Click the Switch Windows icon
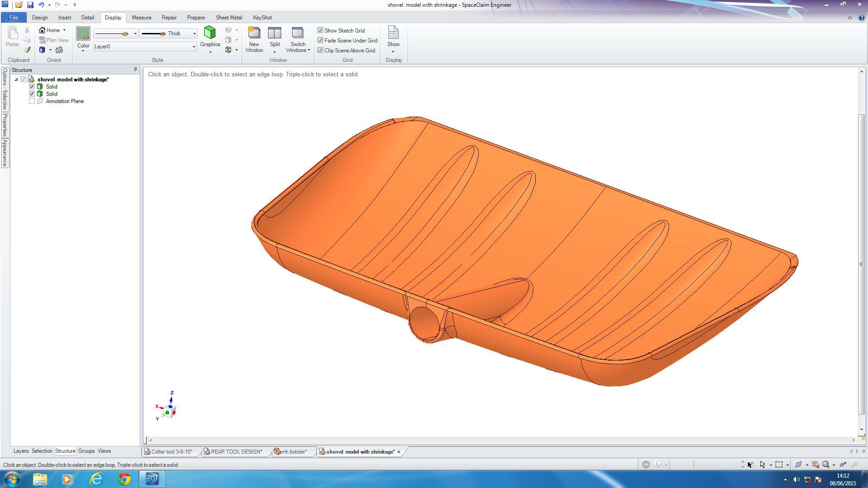Screen dimensions: 868x488 click(297, 33)
